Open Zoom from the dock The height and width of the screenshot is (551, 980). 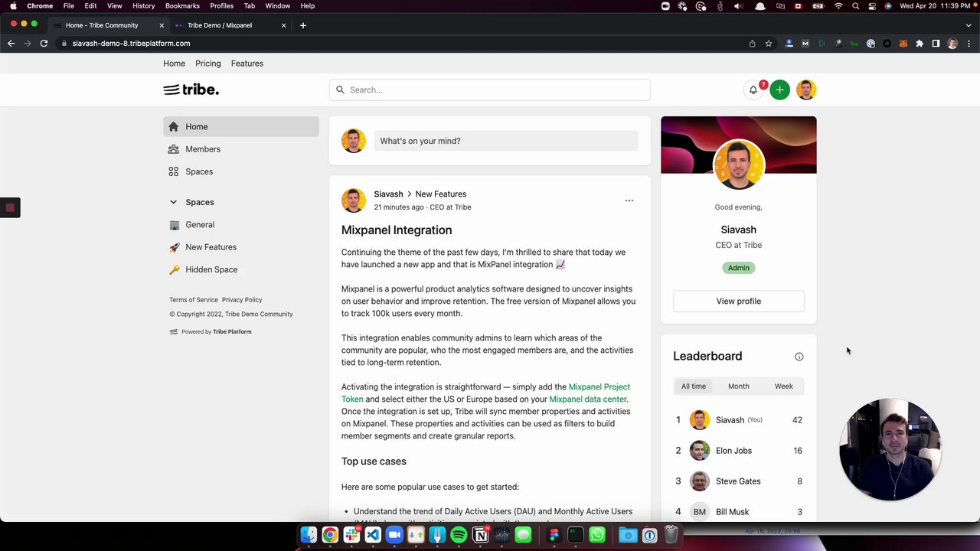pos(394,535)
